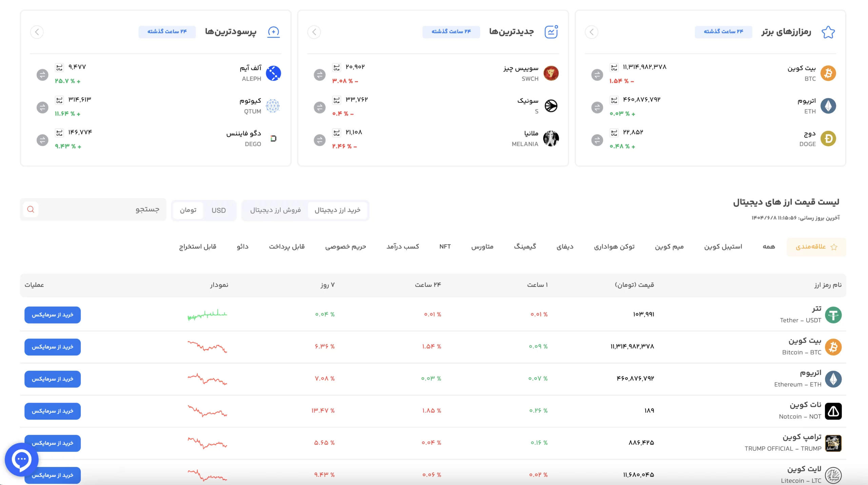
Task: Click the MELANIA coin avatar
Action: [551, 138]
